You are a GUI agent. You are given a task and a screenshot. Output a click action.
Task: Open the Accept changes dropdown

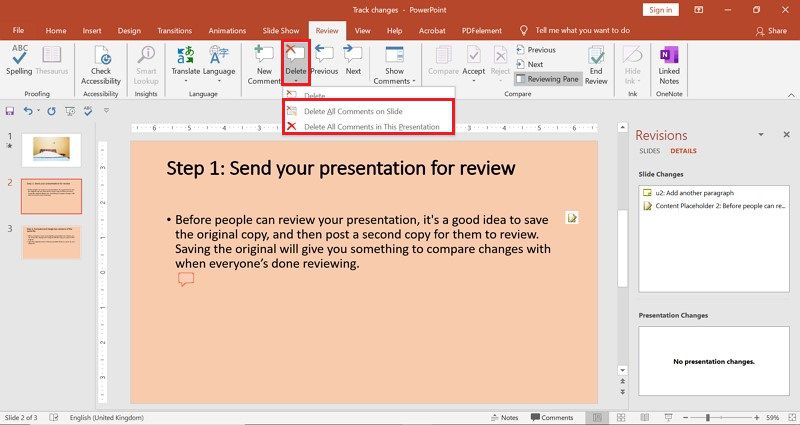(x=473, y=65)
